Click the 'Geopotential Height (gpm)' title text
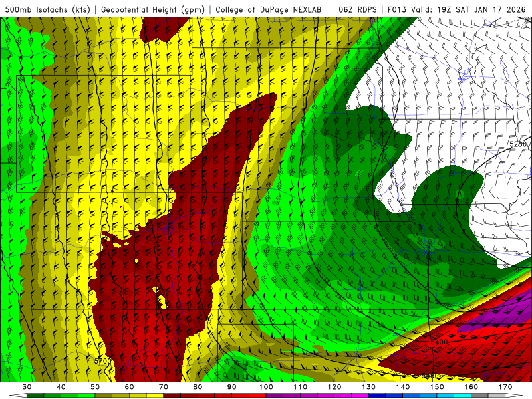 [153, 10]
